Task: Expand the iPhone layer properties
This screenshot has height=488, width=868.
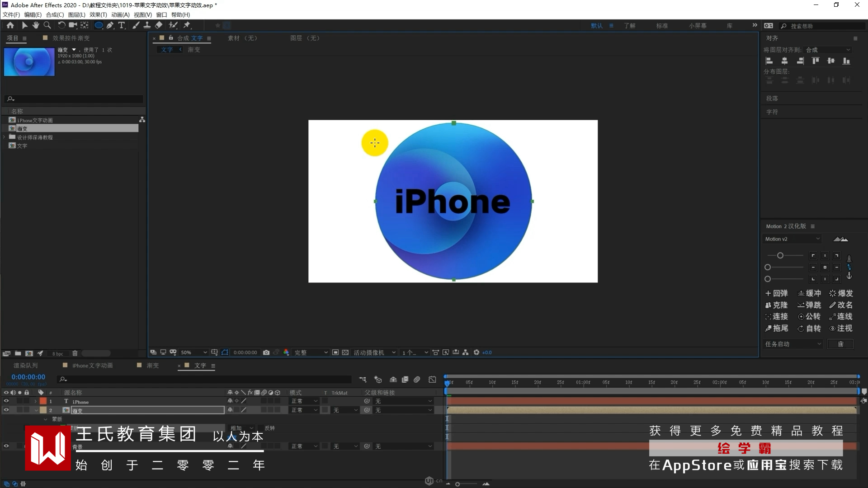Action: coord(36,401)
